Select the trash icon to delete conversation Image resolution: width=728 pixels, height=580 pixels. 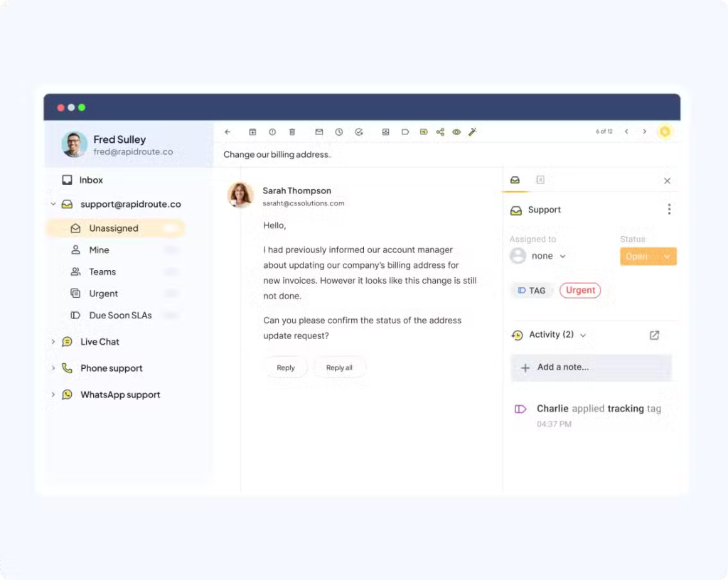[292, 131]
